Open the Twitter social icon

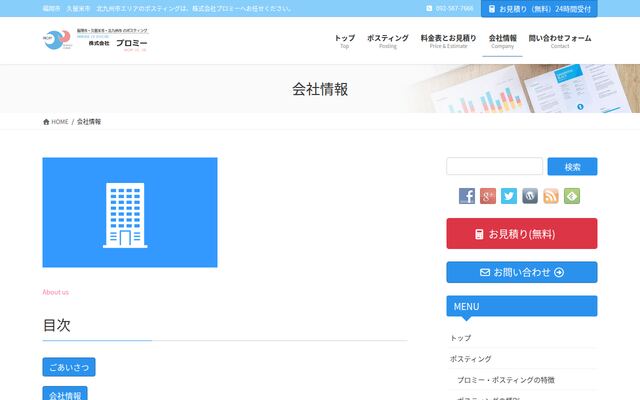point(509,196)
